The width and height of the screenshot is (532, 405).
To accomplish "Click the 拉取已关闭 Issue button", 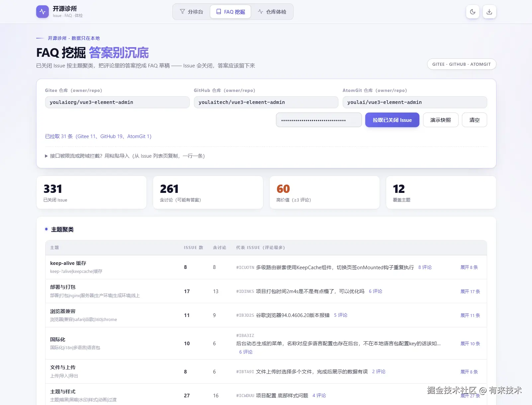I will [392, 120].
